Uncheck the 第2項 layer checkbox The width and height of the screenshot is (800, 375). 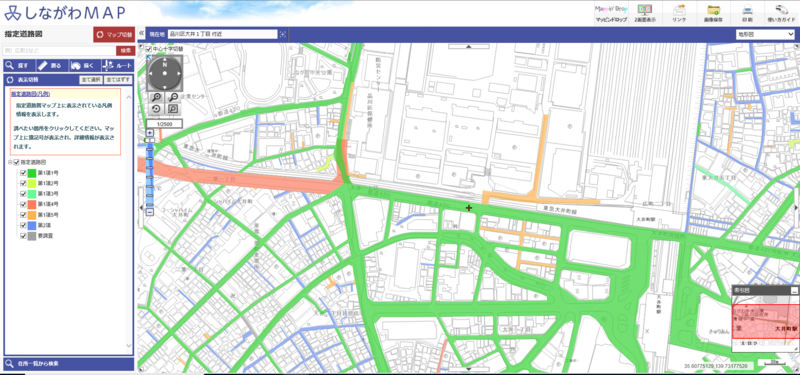[x=23, y=225]
